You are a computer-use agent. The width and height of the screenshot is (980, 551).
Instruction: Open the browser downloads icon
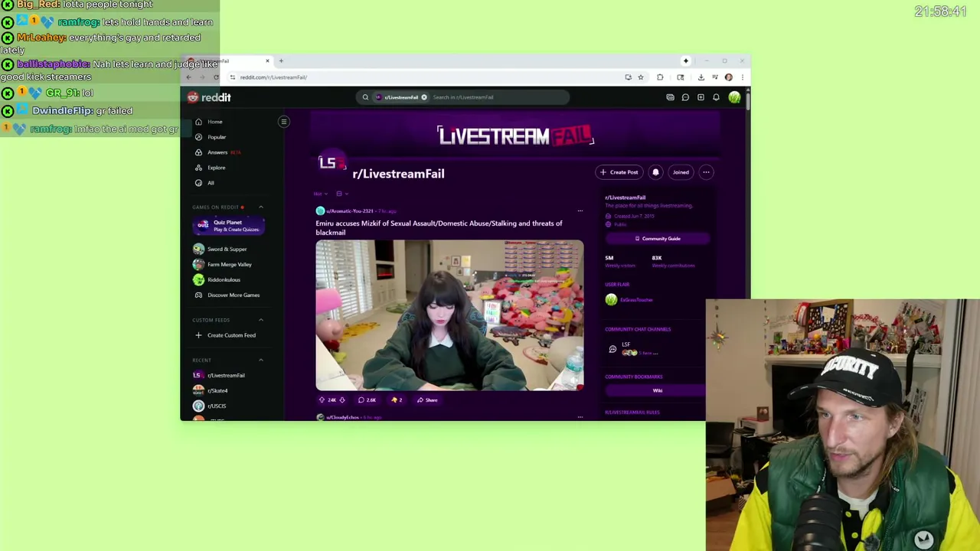701,77
